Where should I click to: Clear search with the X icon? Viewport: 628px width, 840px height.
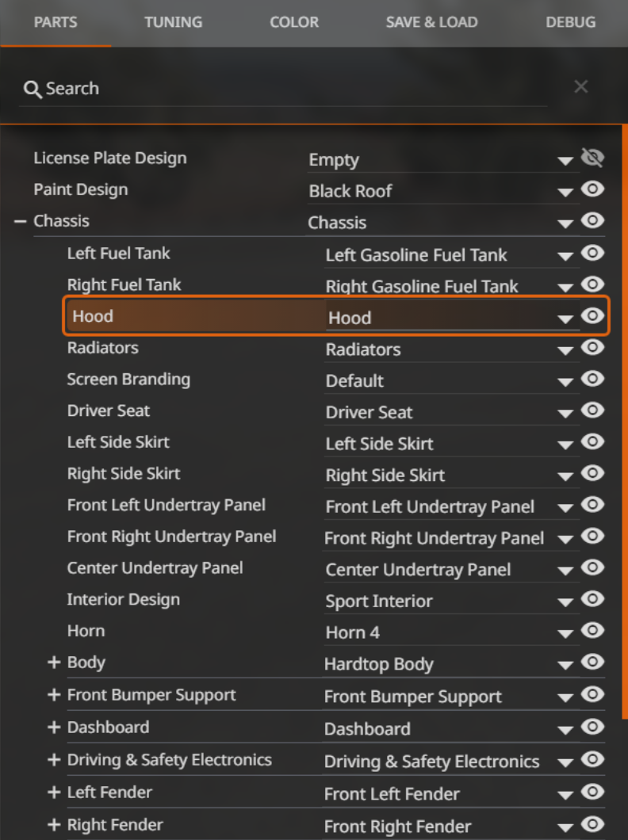pyautogui.click(x=581, y=87)
